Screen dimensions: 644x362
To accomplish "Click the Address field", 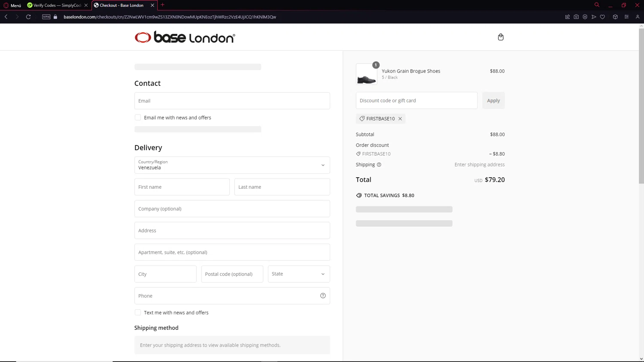I will pos(232,230).
